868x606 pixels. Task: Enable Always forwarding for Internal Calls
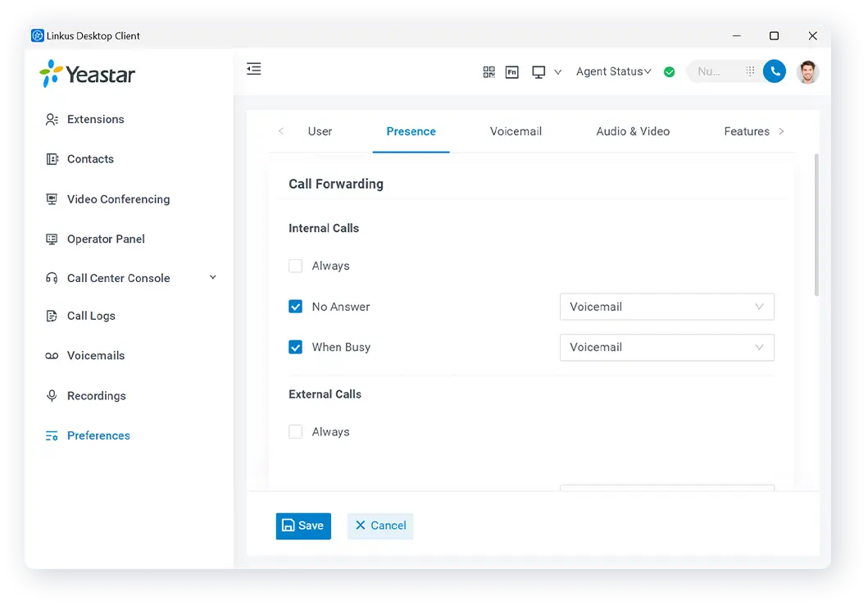tap(296, 267)
